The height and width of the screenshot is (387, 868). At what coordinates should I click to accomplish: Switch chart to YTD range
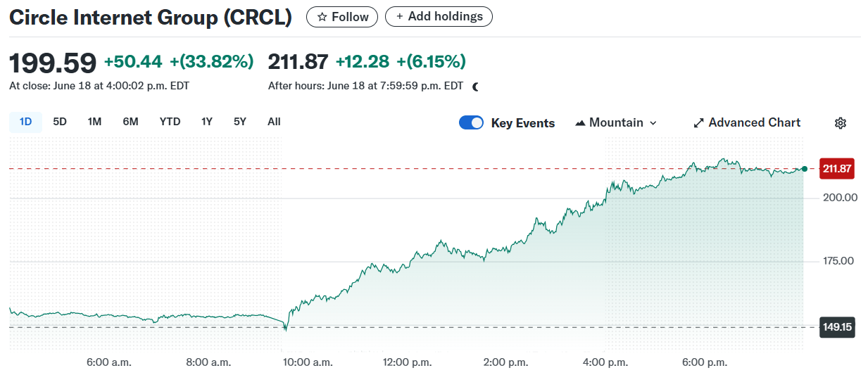tap(170, 122)
